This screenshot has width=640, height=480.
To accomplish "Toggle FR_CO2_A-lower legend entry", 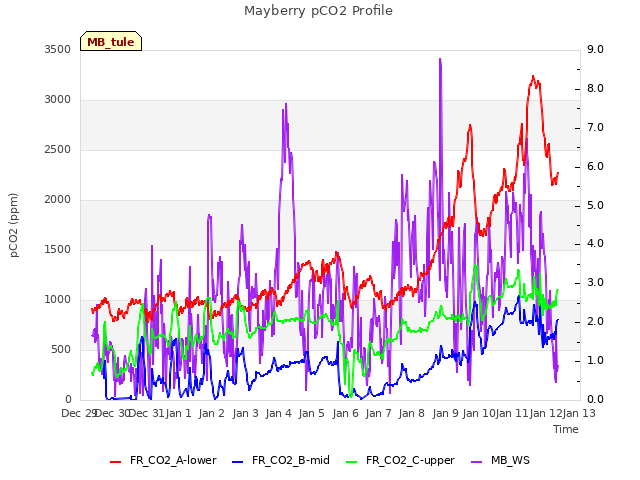I will pos(163,460).
